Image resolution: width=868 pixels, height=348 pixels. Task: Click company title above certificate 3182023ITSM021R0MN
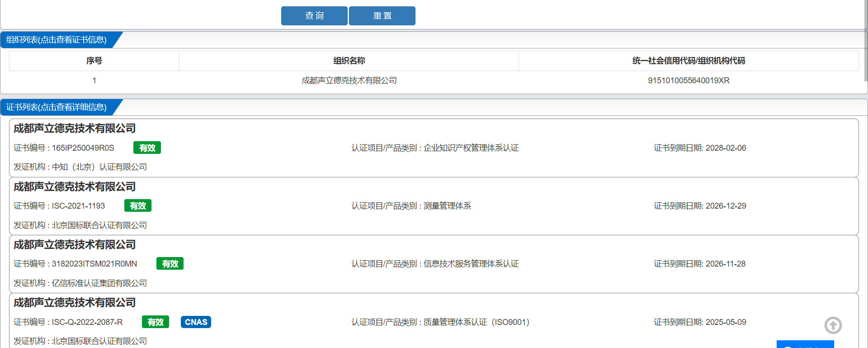click(x=75, y=245)
